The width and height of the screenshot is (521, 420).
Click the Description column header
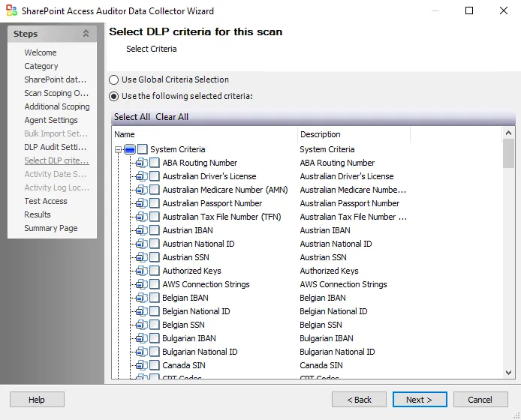pos(354,134)
